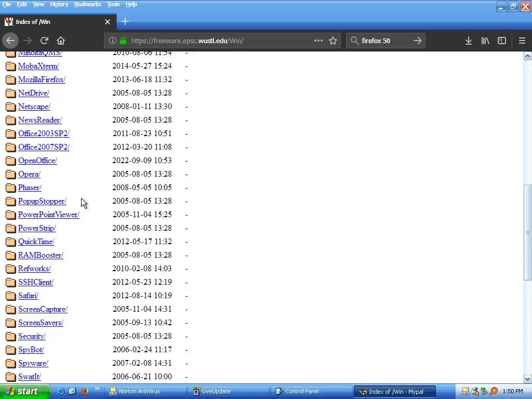The width and height of the screenshot is (532, 399).
Task: Open the Tools menu
Action: pyautogui.click(x=113, y=4)
